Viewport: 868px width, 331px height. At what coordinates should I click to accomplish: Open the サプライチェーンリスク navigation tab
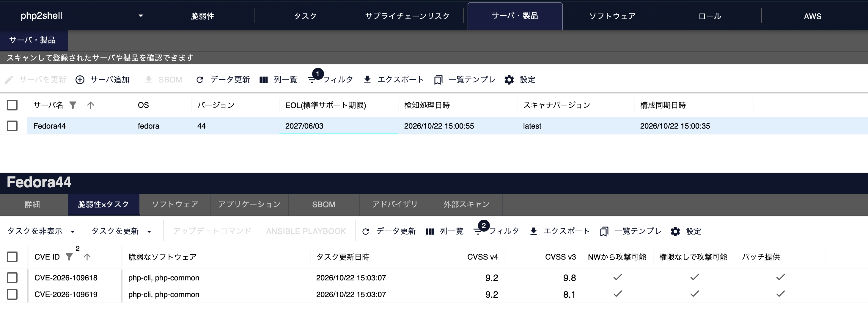407,16
